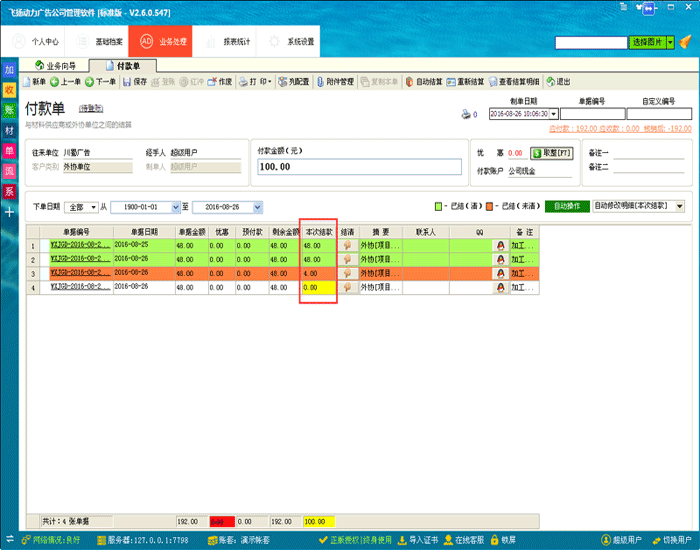Open the 报表统计 top menu
The image size is (700, 550).
(x=230, y=42)
